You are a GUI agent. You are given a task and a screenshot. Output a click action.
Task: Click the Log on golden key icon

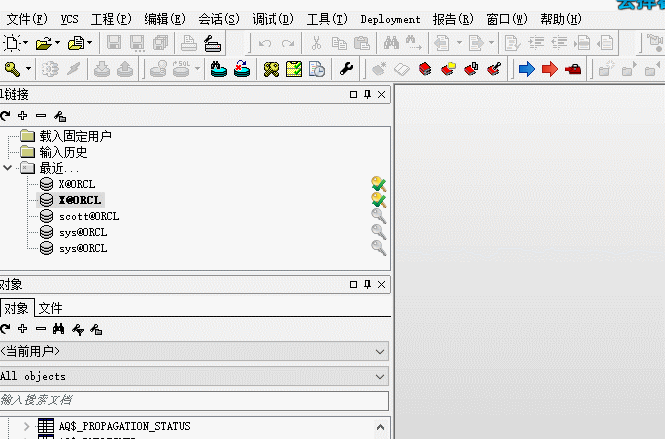click(x=12, y=69)
